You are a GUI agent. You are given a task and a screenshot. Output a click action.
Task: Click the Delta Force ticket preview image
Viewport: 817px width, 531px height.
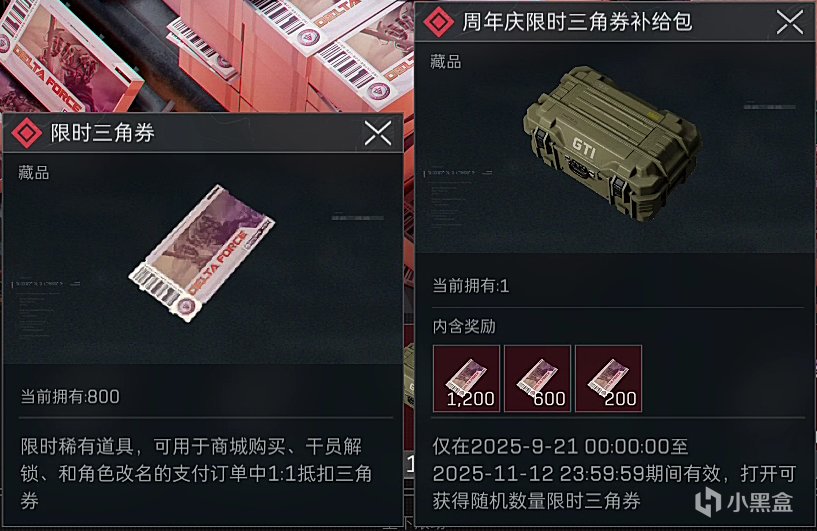pos(202,253)
